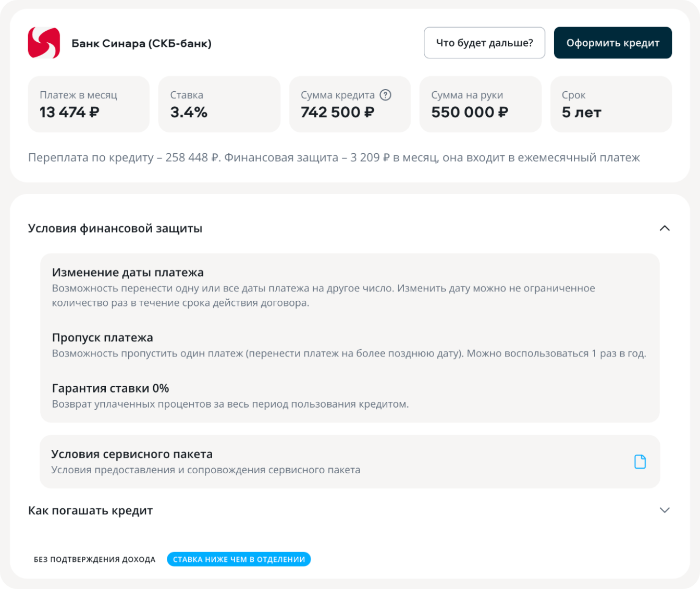Image resolution: width=700 pixels, height=589 pixels.
Task: Click the Банк Синара (СКБ-банк) name
Action: click(x=141, y=43)
